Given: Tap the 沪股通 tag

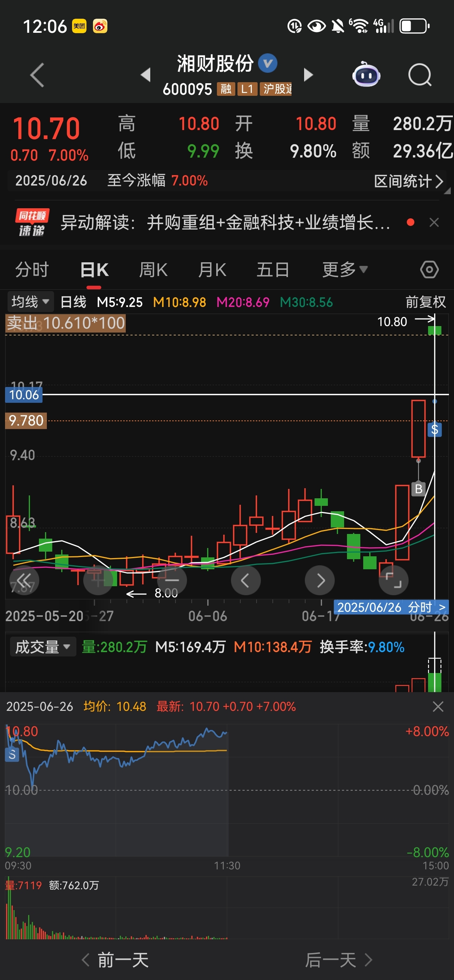Looking at the screenshot, I should (276, 89).
